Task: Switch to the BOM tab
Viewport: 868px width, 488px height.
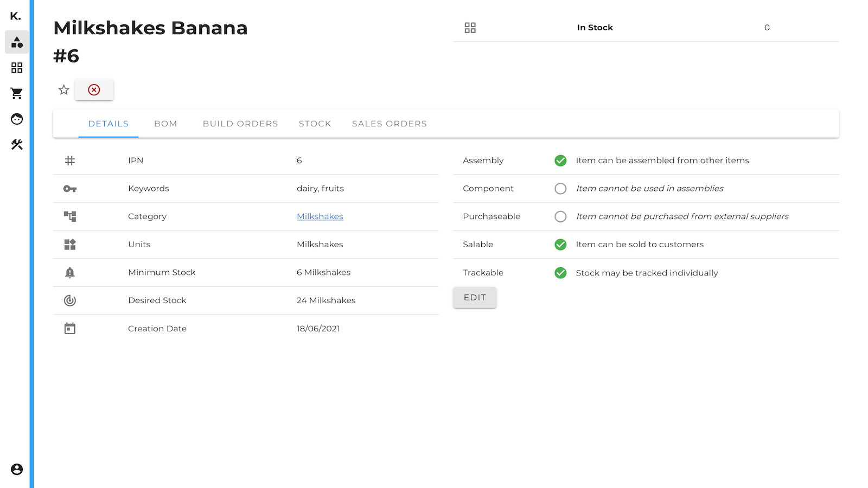Action: click(165, 124)
